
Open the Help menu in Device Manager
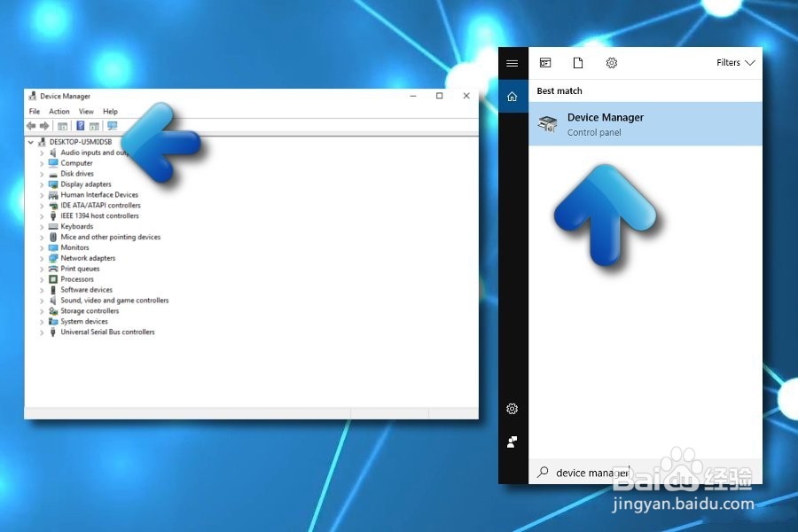[110, 111]
